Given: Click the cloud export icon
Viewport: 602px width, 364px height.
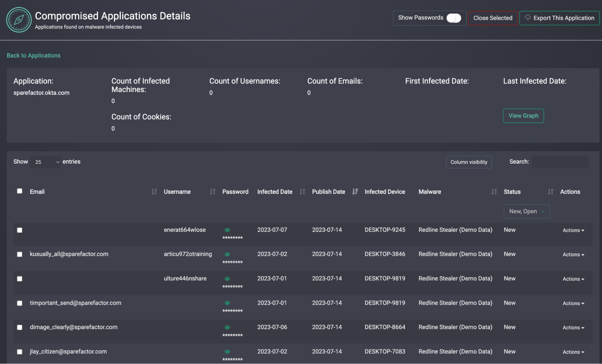Looking at the screenshot, I should click(528, 17).
